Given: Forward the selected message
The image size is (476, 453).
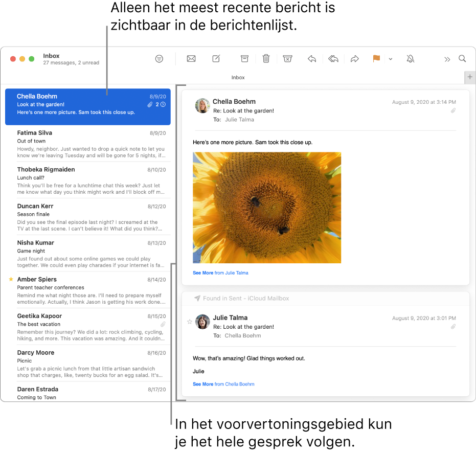Looking at the screenshot, I should [355, 59].
